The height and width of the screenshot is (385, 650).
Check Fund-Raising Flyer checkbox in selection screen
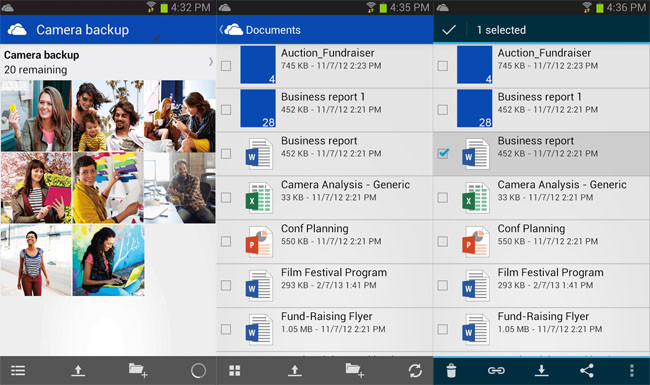(x=443, y=329)
